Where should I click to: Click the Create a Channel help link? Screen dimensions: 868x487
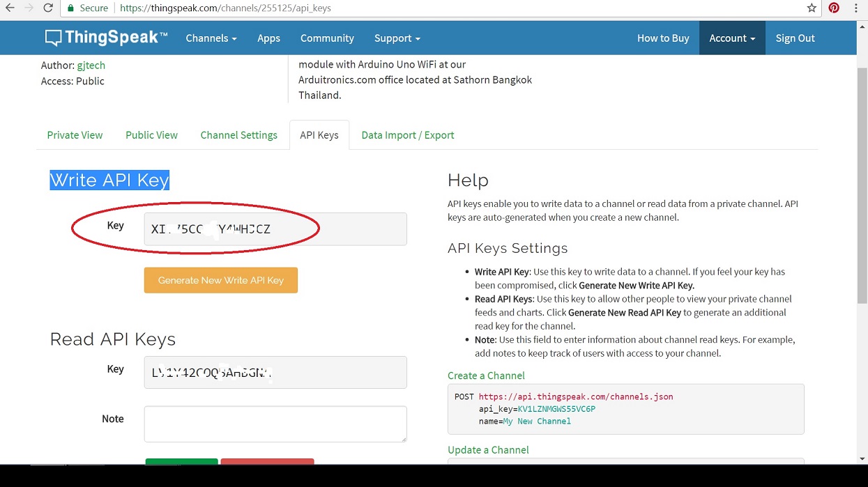[x=486, y=376]
